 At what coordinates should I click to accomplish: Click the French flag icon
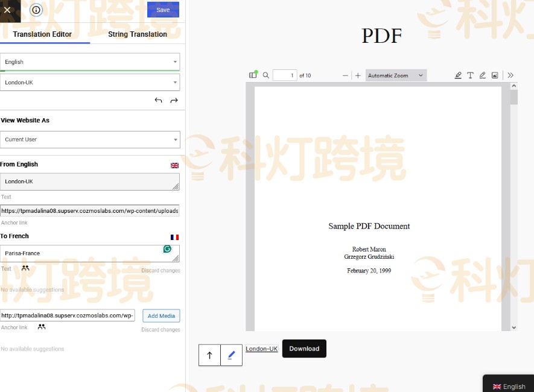pos(175,237)
